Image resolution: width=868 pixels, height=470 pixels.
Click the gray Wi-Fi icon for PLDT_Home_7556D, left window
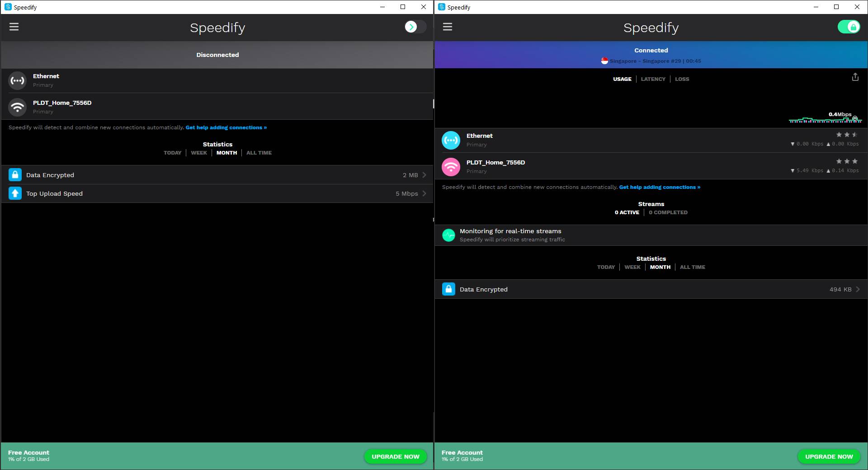(x=18, y=108)
